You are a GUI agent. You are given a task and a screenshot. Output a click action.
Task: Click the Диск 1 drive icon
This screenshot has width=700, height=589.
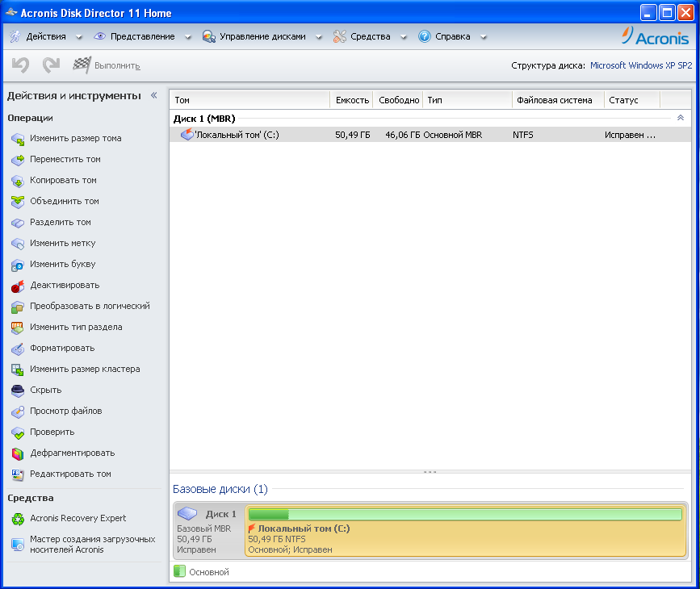click(187, 514)
